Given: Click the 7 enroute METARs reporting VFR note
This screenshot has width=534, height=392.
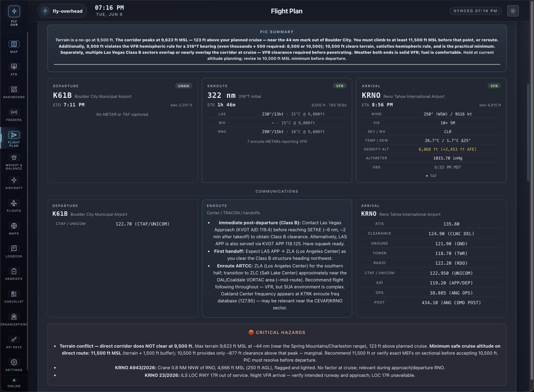Looking at the screenshot, I should [x=277, y=142].
